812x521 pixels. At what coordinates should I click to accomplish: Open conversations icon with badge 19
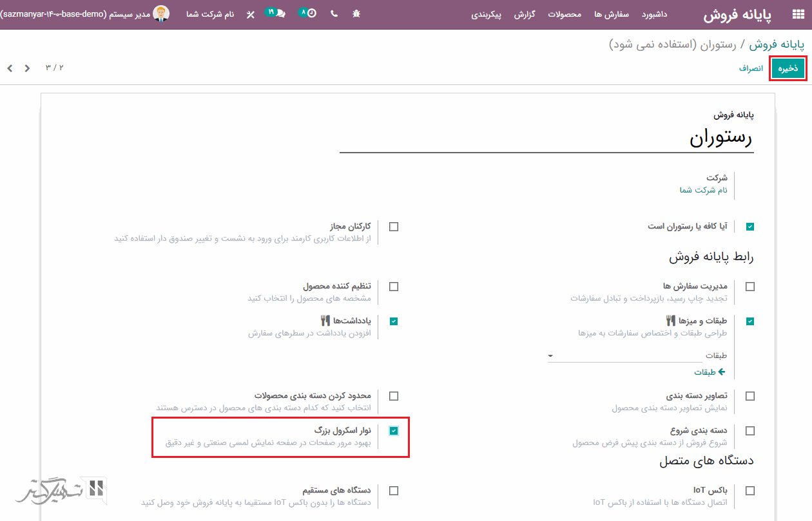tap(276, 13)
